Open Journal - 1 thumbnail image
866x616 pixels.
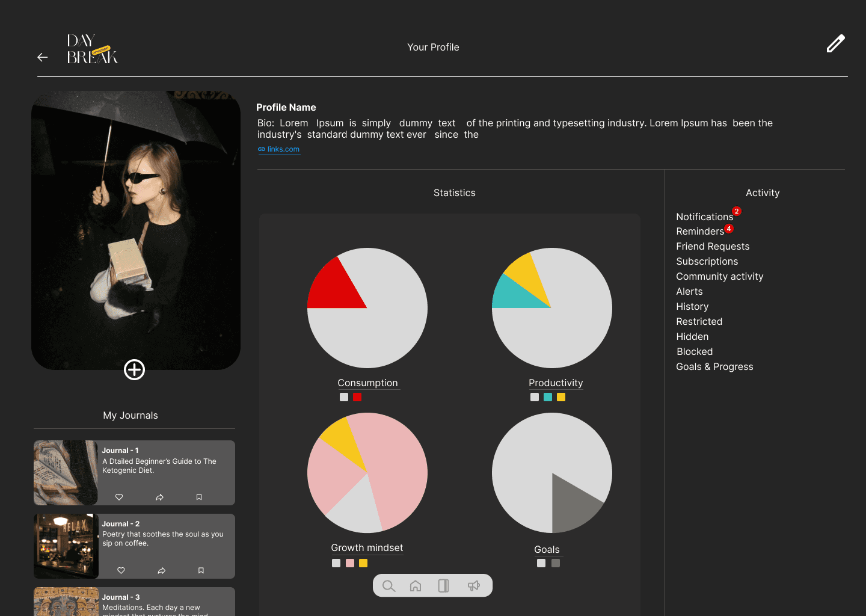click(x=66, y=473)
